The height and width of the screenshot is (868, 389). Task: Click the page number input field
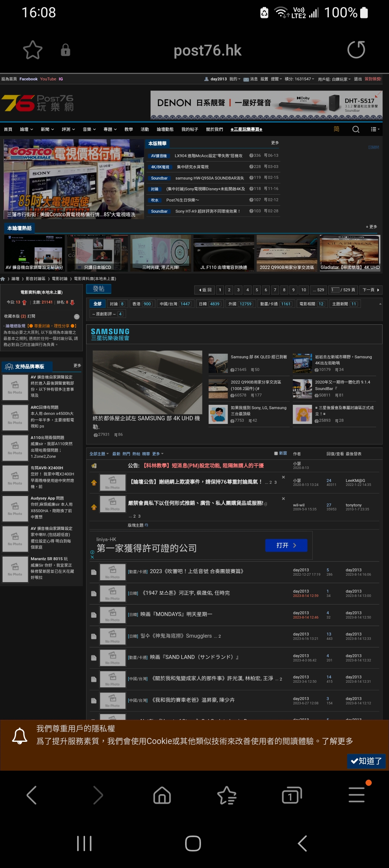coord(335,290)
